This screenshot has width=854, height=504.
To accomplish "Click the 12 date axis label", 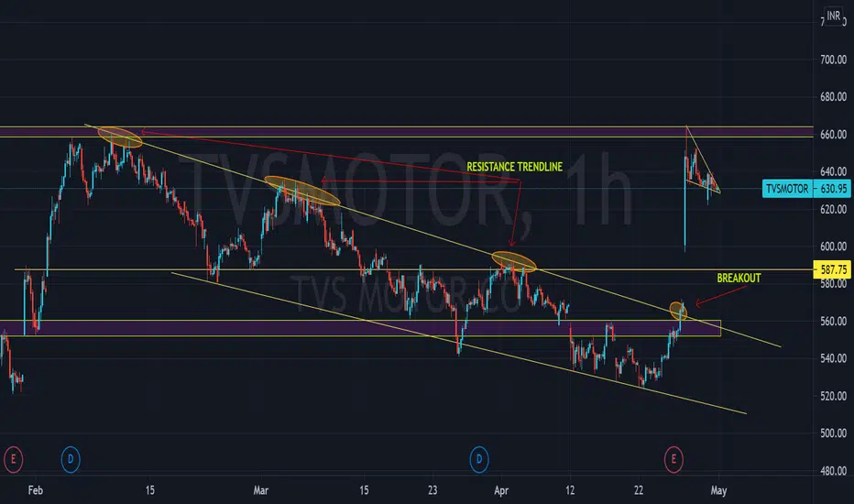I will [570, 490].
